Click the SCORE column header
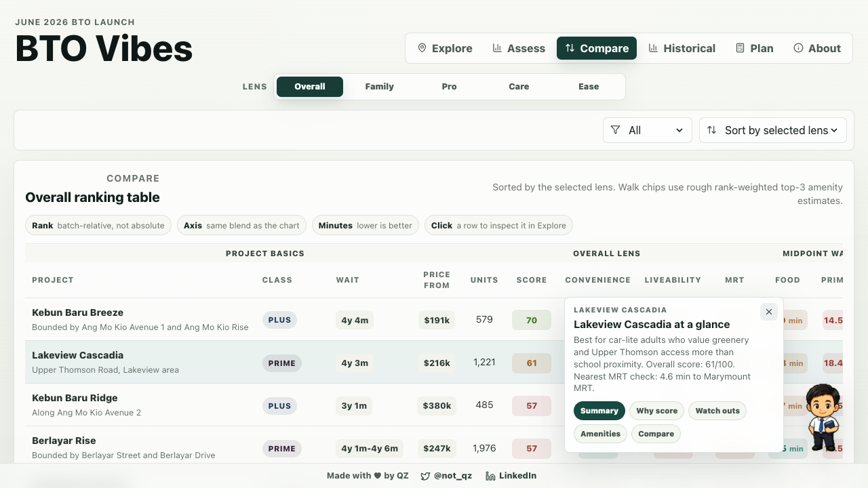 pos(532,280)
